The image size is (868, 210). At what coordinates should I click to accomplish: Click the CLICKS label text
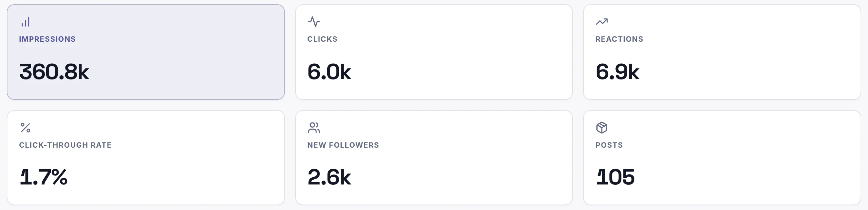[x=322, y=39]
